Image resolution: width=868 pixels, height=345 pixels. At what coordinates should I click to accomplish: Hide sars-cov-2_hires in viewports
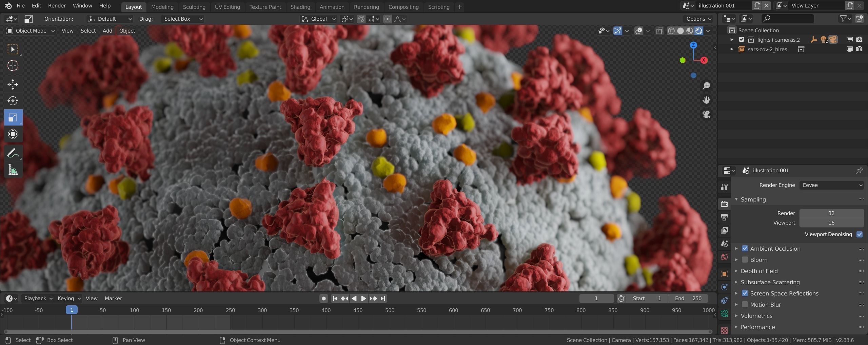pos(850,49)
